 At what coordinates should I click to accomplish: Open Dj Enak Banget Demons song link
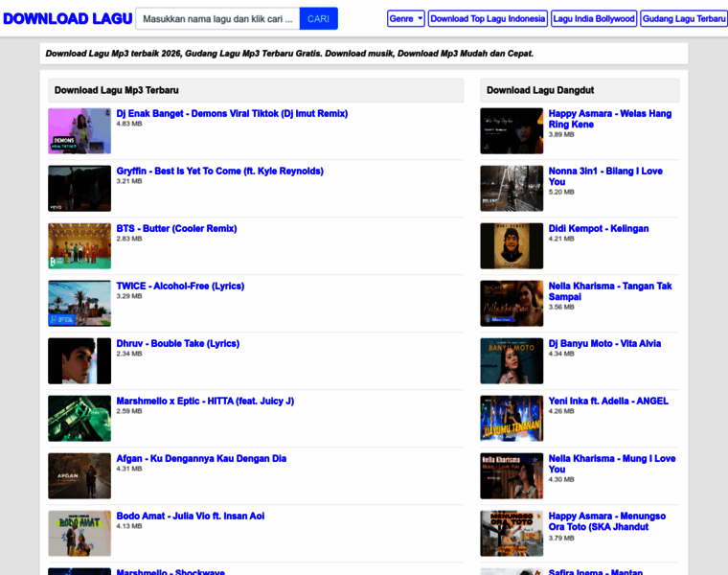point(232,113)
